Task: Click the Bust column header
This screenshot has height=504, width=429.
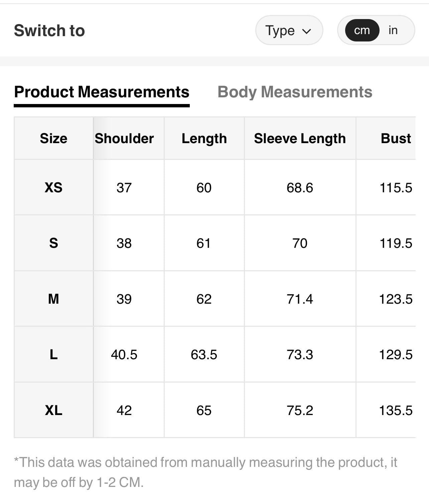Action: (x=396, y=138)
